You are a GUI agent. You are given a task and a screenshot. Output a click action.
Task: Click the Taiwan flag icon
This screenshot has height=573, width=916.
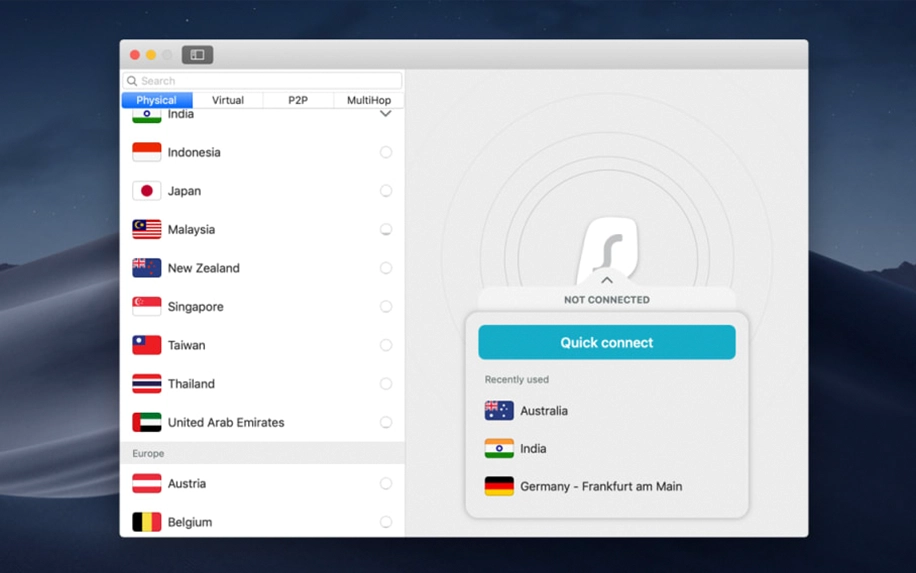[x=147, y=345]
